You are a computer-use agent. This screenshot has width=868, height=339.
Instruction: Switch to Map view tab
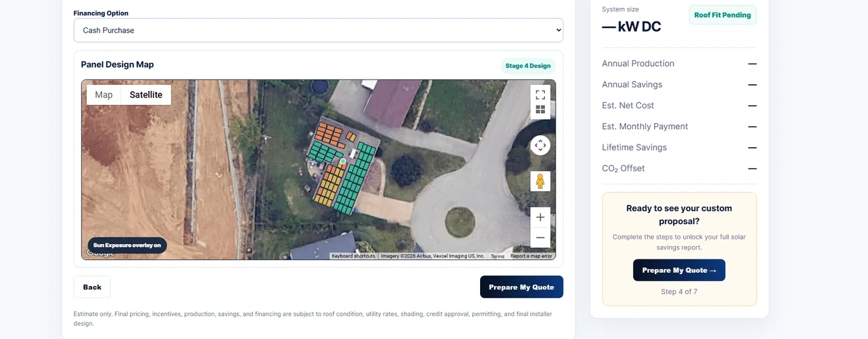coord(103,95)
